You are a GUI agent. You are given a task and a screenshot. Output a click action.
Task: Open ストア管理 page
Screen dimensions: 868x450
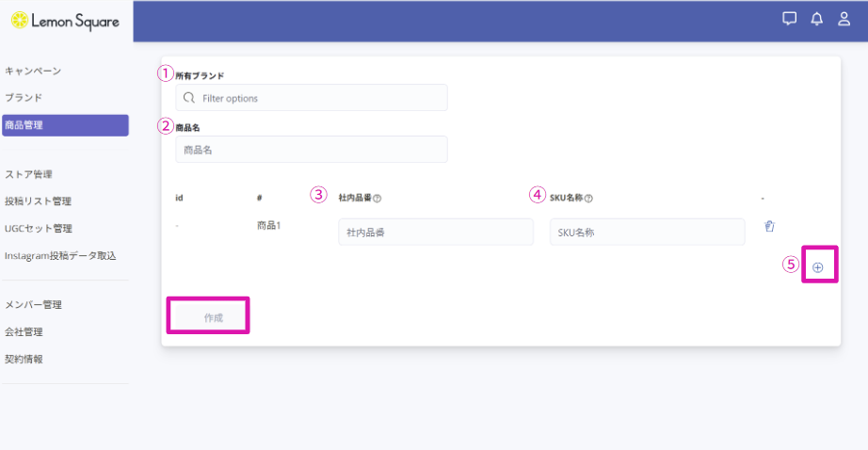click(x=28, y=174)
